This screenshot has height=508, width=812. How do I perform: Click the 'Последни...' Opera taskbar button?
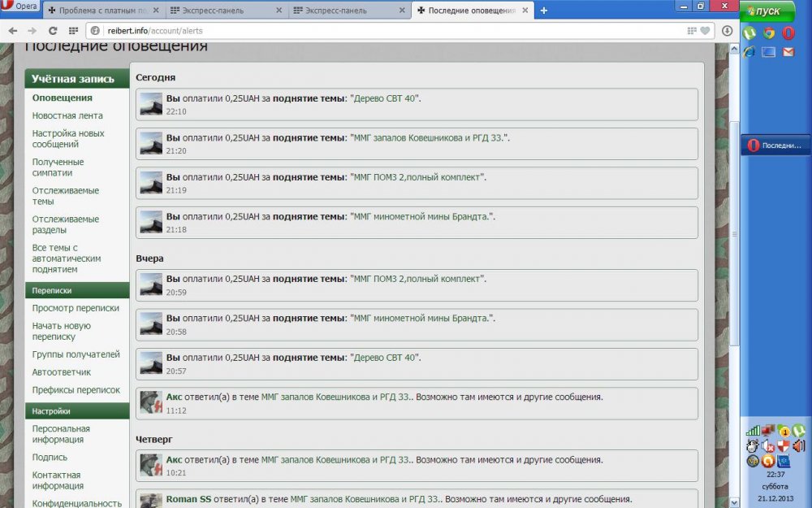point(775,145)
